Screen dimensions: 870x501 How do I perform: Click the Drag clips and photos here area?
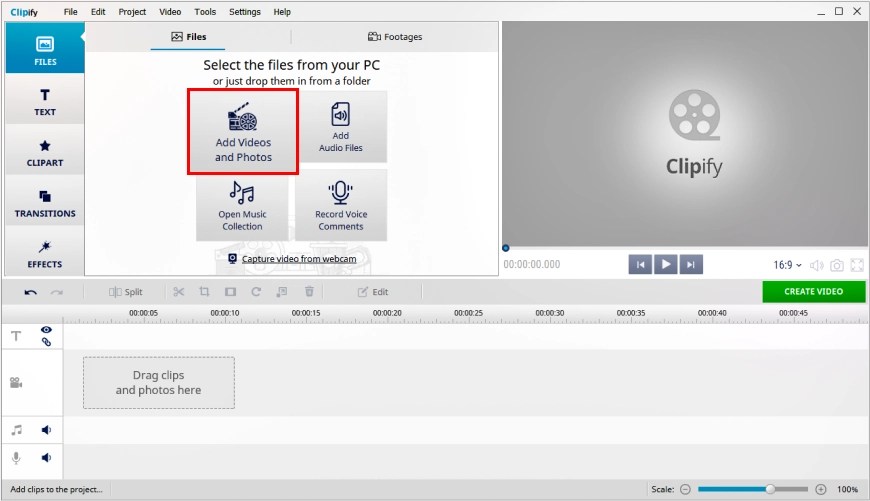click(x=159, y=383)
